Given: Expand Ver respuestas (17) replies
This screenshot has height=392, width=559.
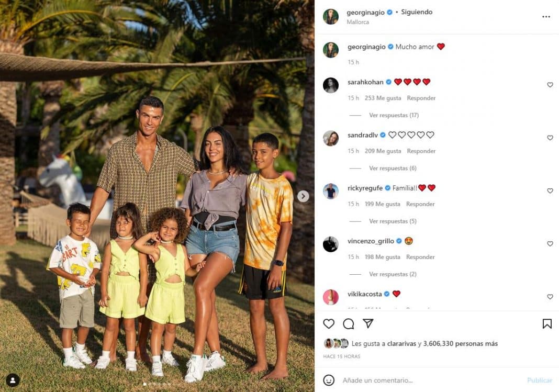Looking at the screenshot, I should point(394,115).
